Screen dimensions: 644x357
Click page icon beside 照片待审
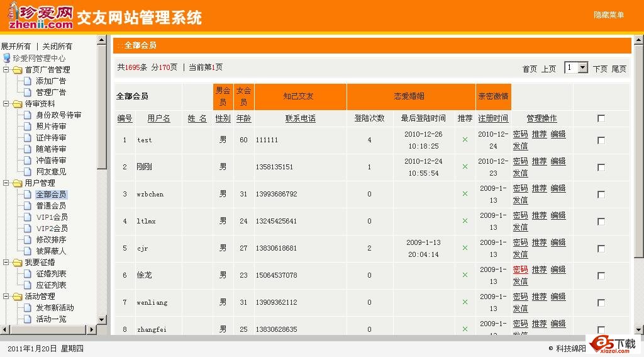[28, 127]
